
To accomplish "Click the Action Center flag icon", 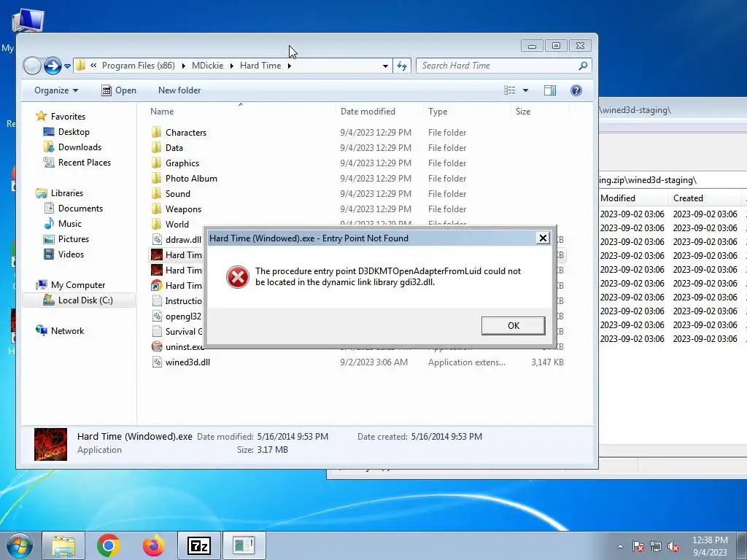I will (638, 546).
